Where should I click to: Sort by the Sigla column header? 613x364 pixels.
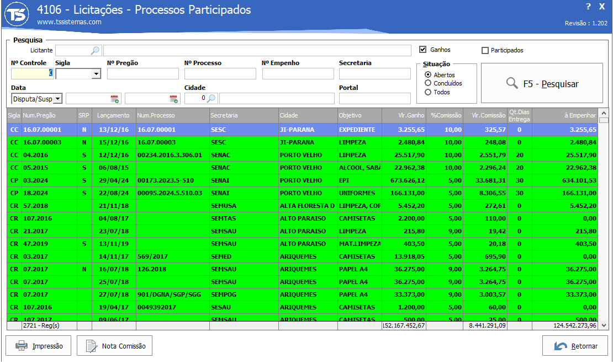14,116
